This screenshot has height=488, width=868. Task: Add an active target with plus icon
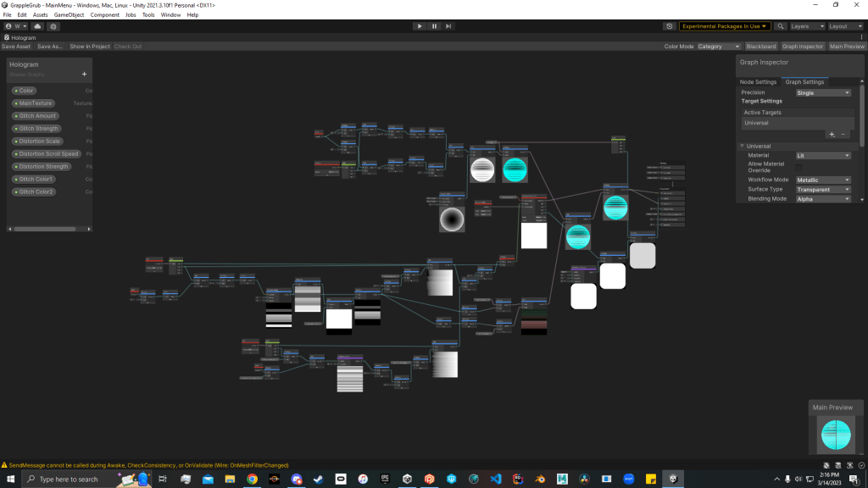pos(832,134)
